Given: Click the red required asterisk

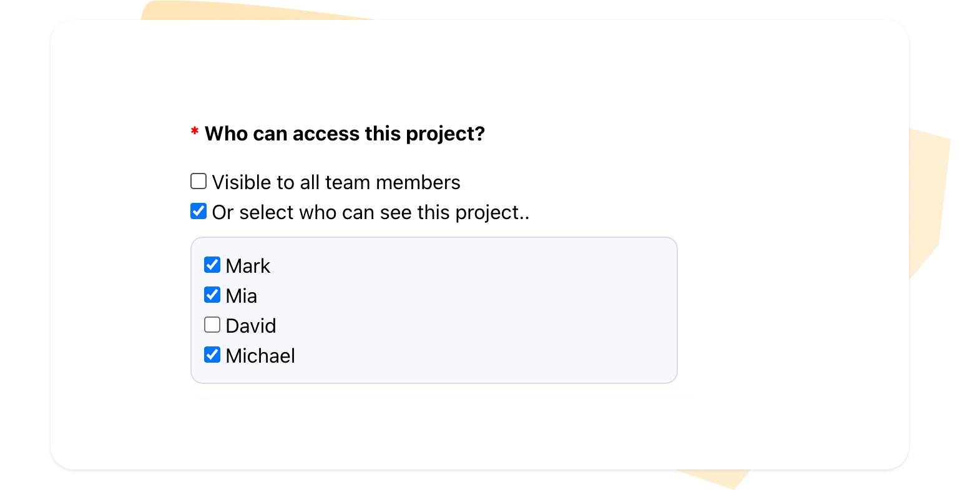Looking at the screenshot, I should tap(195, 132).
